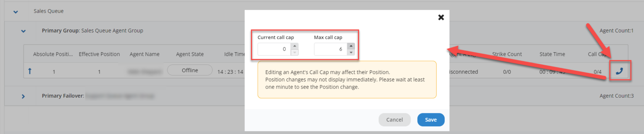
Task: Click the Offline agent state button
Action: (x=190, y=70)
